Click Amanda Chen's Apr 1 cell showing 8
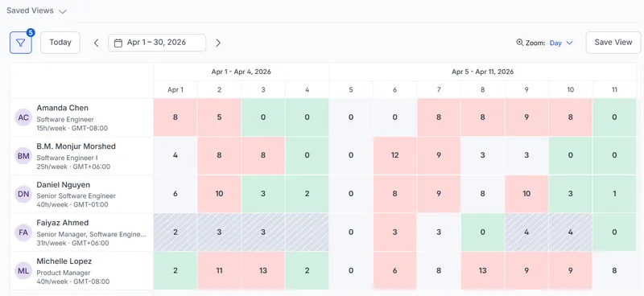This screenshot has width=644, height=296. (x=175, y=117)
